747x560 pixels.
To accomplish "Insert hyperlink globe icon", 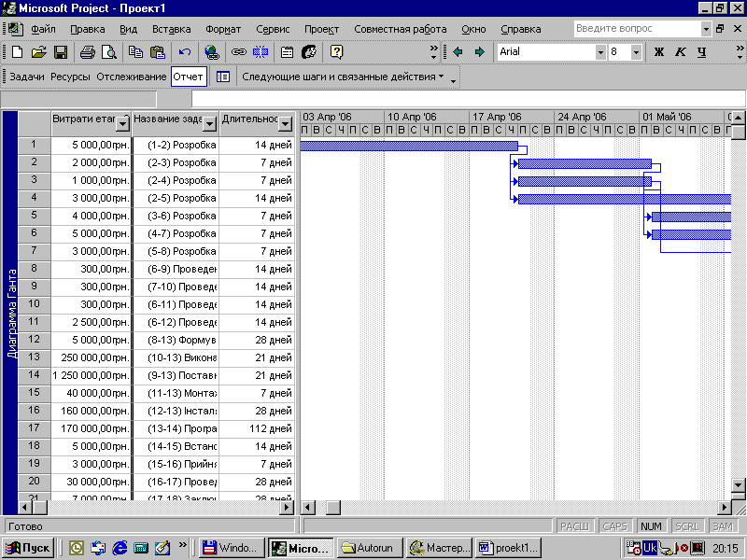I will tap(212, 52).
